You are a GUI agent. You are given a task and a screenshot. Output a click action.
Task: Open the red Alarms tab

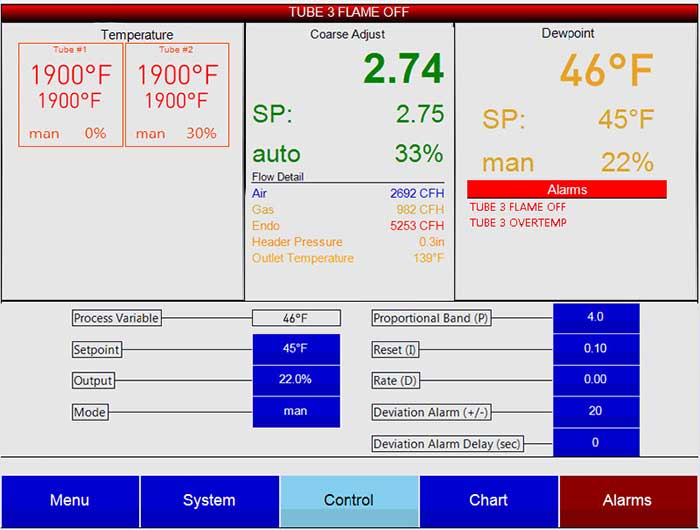tap(628, 501)
